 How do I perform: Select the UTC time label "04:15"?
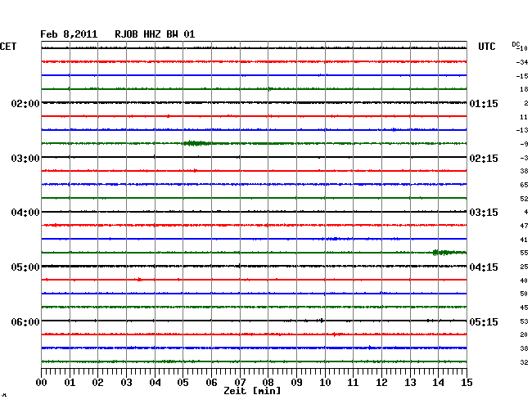[x=484, y=267]
